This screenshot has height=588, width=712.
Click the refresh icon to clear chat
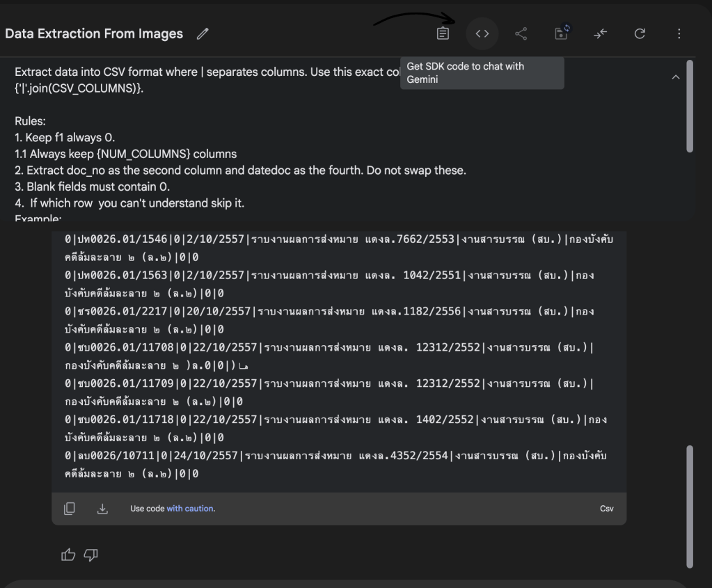point(640,33)
